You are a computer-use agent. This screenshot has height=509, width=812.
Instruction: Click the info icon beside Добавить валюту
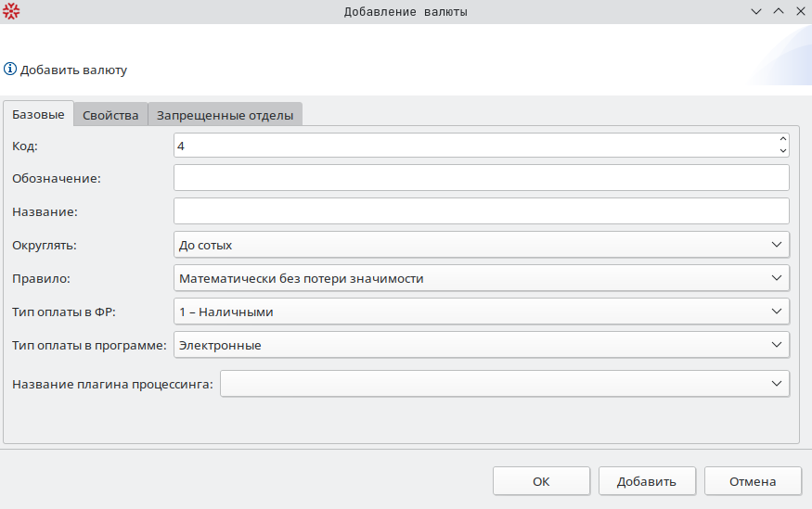pos(10,69)
